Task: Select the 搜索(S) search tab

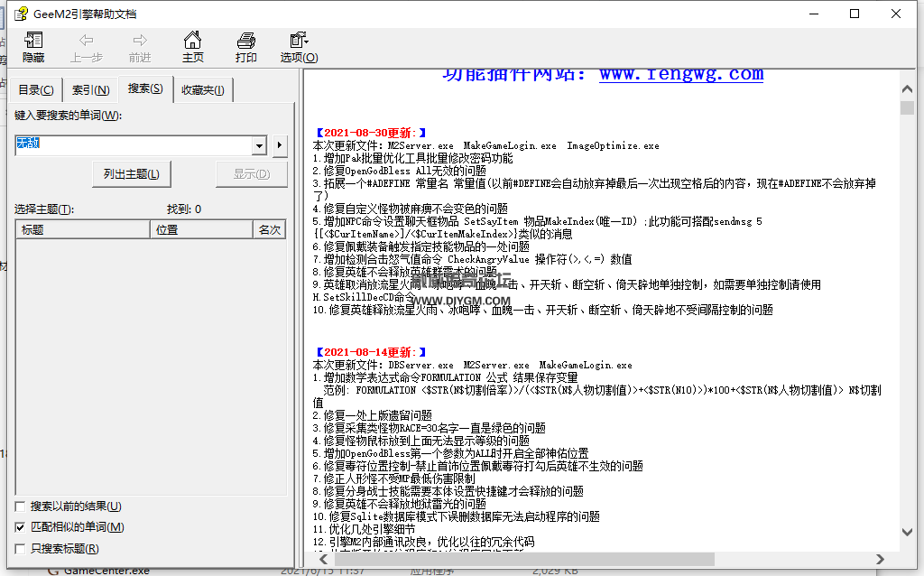Action: click(145, 88)
